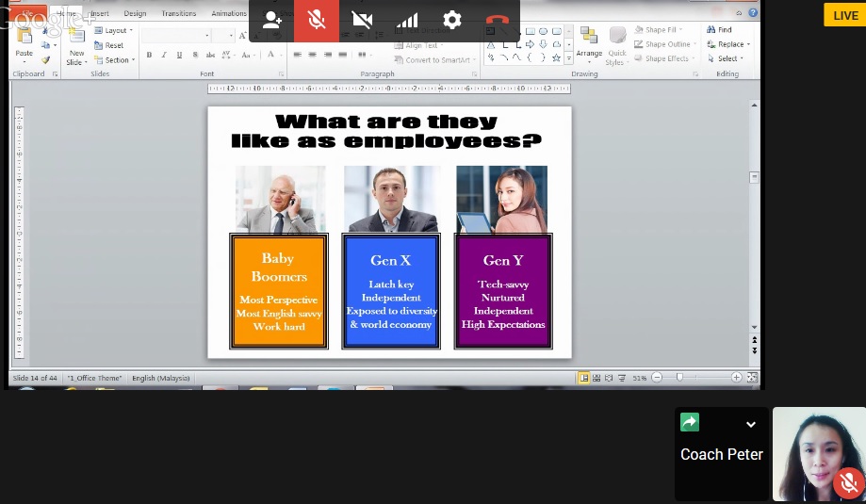866x504 pixels.
Task: Click the Columns icon in Paragraph group
Action: click(x=362, y=55)
